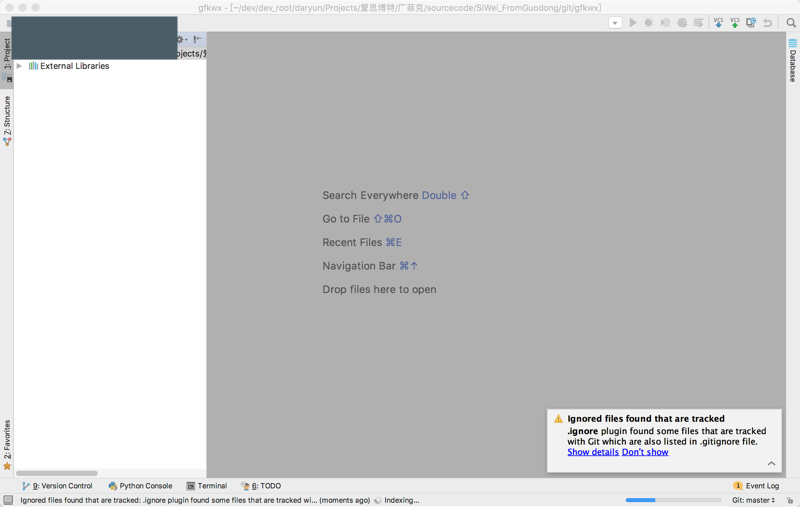Viewport: 800px width, 507px height.
Task: Expand the External Libraries node
Action: pos(19,66)
